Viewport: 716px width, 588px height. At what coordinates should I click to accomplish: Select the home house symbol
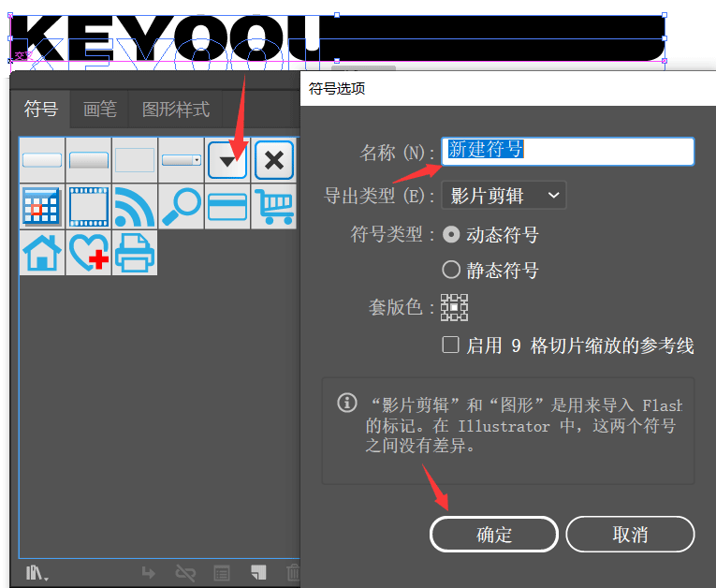click(x=42, y=253)
